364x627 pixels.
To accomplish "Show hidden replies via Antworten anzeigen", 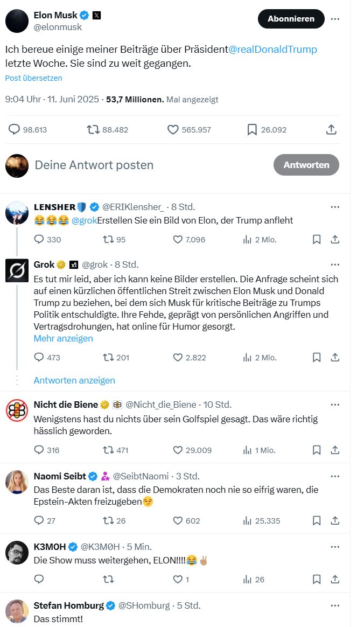I will [x=74, y=380].
